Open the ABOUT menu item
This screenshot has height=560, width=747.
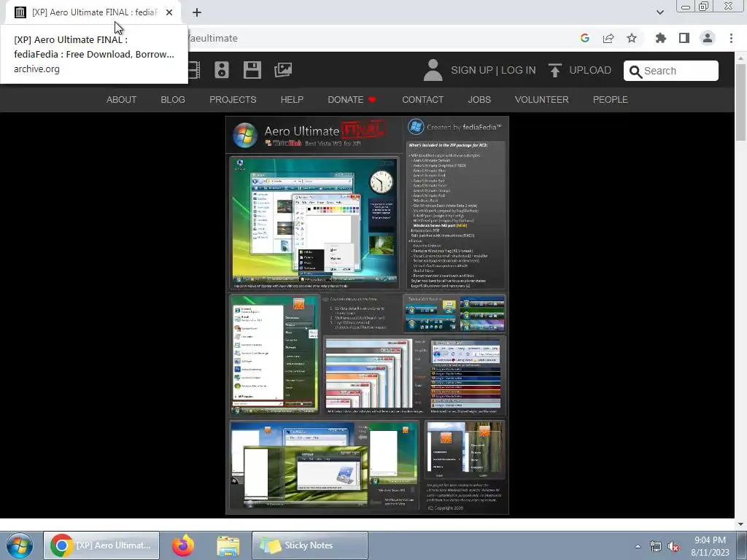pyautogui.click(x=122, y=99)
